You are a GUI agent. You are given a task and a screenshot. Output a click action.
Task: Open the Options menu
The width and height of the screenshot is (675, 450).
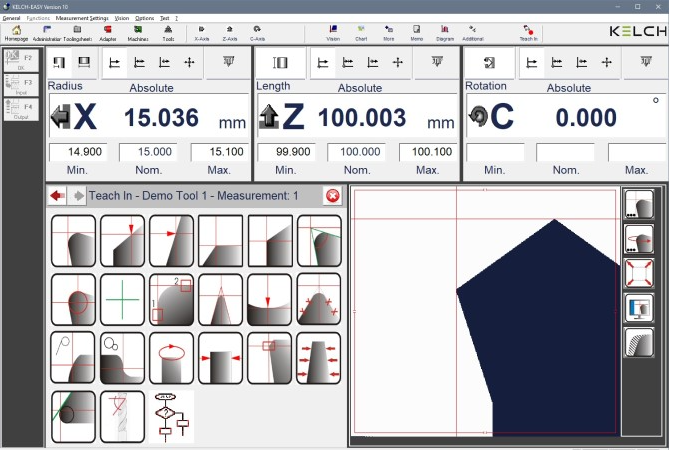click(144, 18)
